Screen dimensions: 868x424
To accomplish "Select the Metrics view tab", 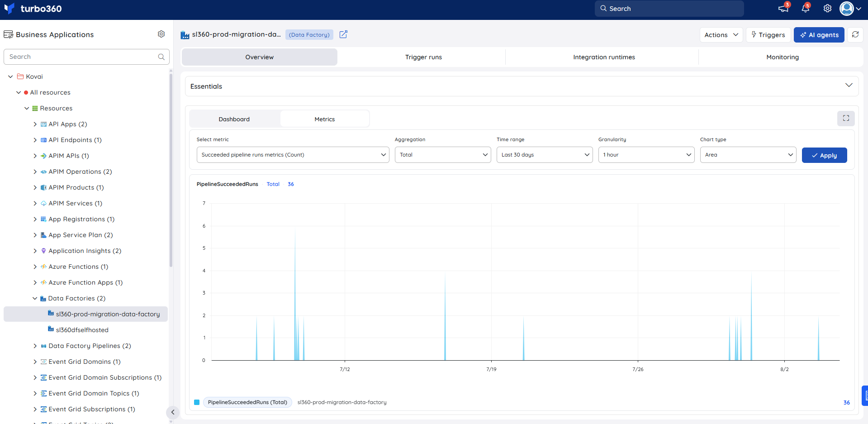I will click(325, 119).
